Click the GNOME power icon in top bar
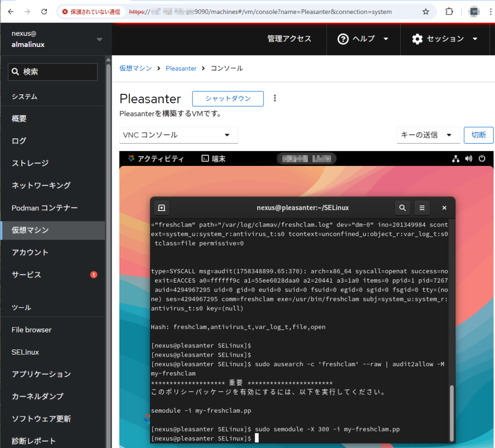495x448 pixels. click(x=481, y=158)
